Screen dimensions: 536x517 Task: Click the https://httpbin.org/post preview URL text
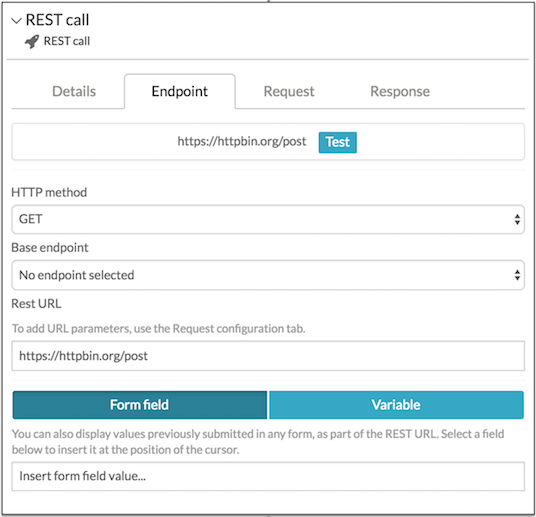pyautogui.click(x=242, y=142)
